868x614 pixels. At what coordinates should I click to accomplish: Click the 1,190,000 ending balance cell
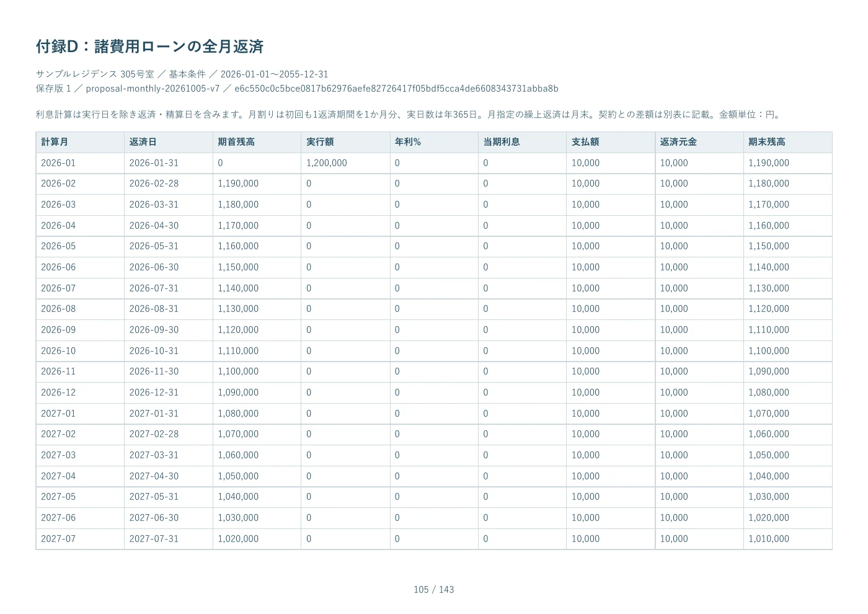787,163
